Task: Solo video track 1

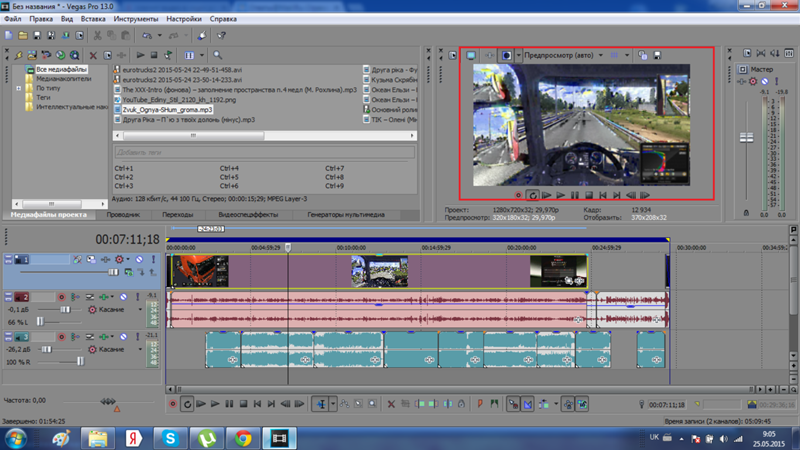Action: [x=153, y=260]
